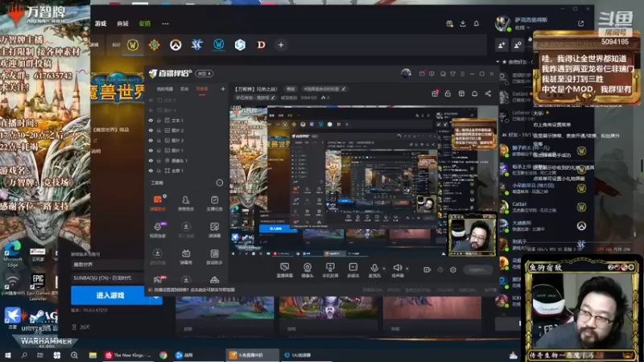
Task: Open Chrome from taskbar
Action: point(163,355)
